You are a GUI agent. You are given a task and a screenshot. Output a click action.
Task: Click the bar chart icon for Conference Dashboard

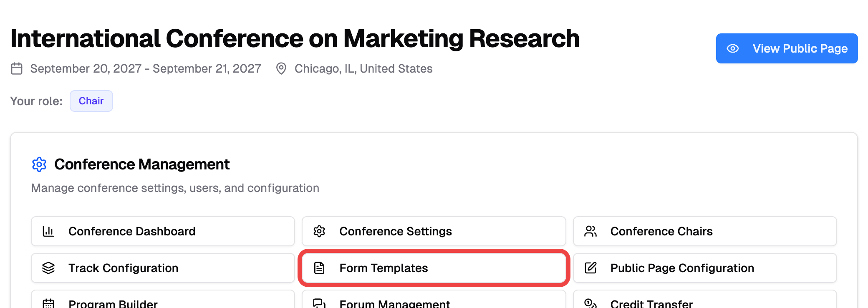coord(48,231)
